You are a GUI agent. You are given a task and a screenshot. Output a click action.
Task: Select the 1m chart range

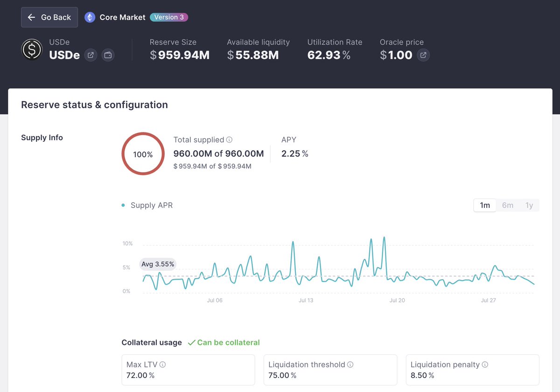pyautogui.click(x=485, y=205)
